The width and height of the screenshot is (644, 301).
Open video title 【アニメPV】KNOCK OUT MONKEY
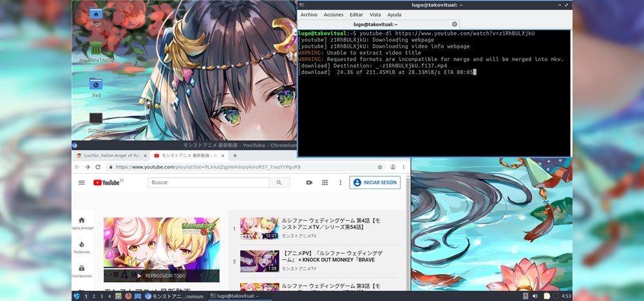(x=333, y=257)
